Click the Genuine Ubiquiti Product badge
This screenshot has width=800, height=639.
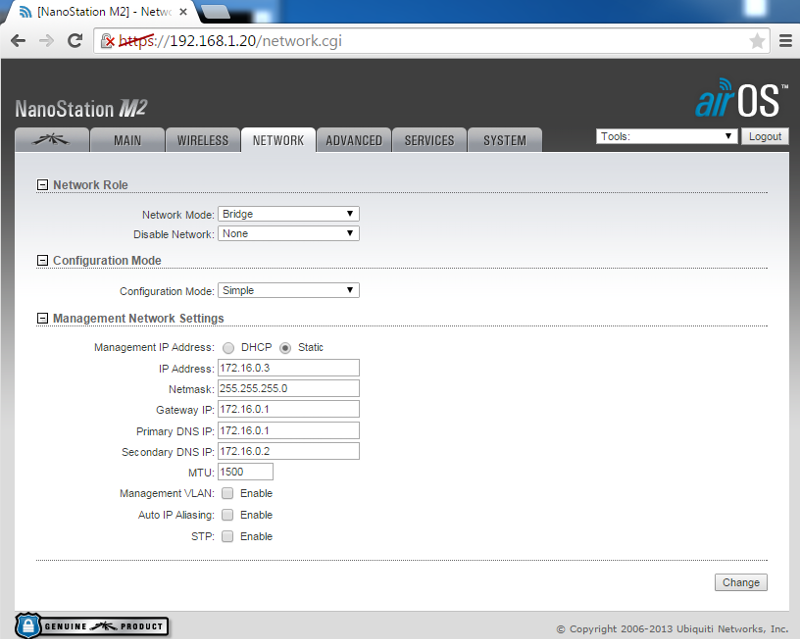pos(90,625)
